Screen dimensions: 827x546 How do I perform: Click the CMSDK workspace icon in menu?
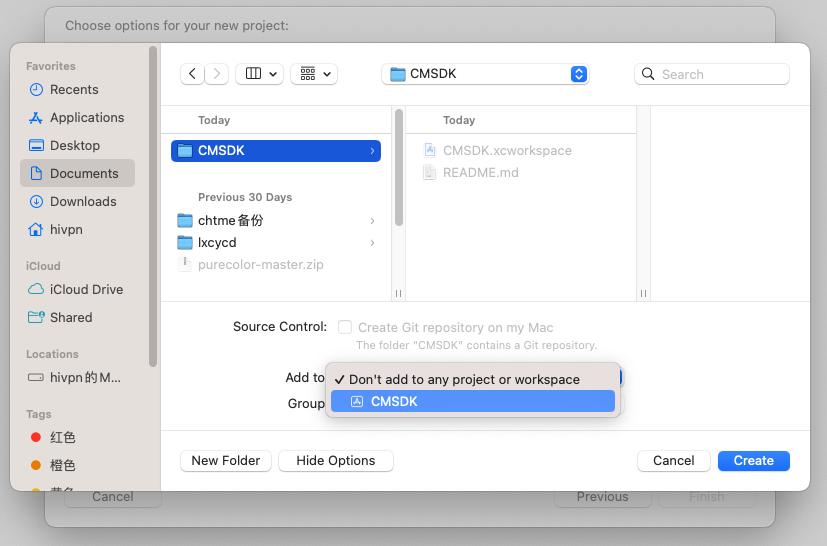[x=357, y=401]
